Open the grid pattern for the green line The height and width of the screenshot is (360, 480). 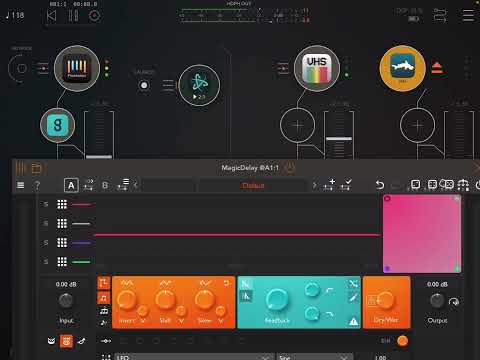pyautogui.click(x=62, y=261)
